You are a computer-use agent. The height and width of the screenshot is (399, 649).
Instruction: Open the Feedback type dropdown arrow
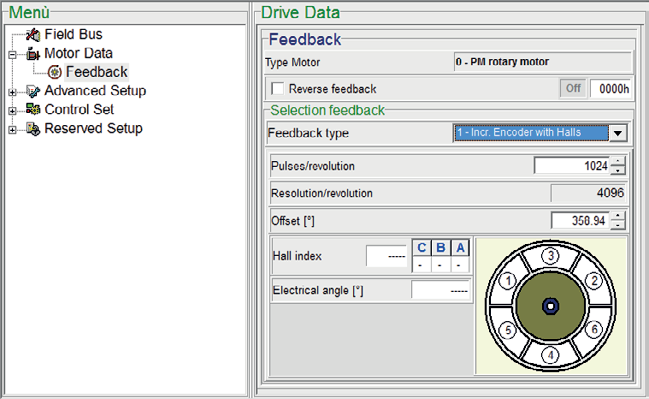(618, 133)
